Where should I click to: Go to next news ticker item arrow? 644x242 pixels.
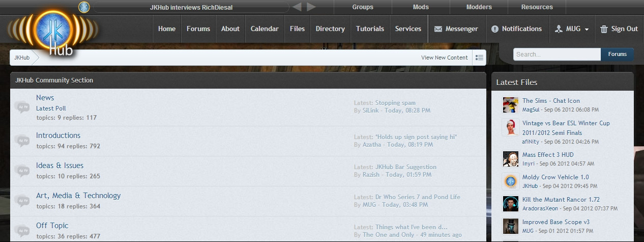[x=311, y=7]
